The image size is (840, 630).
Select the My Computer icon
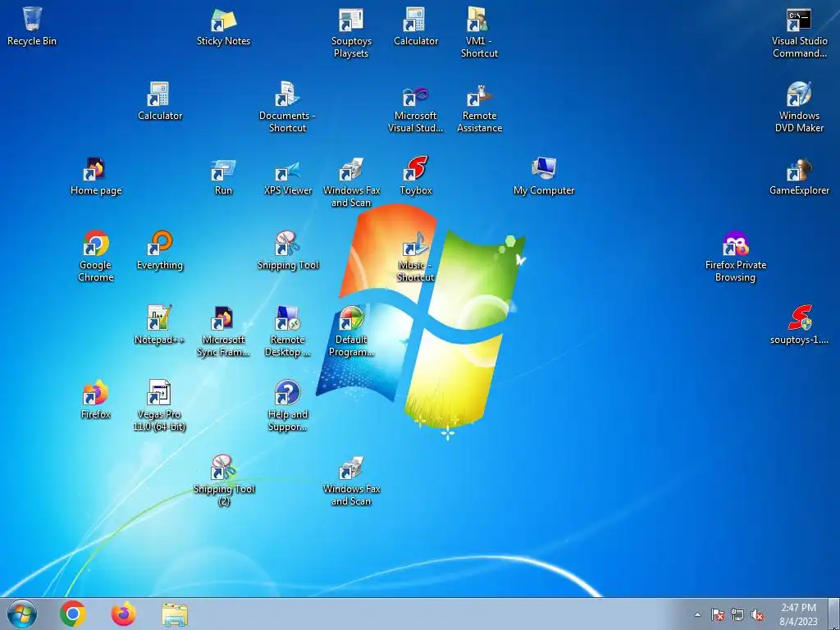pyautogui.click(x=543, y=176)
